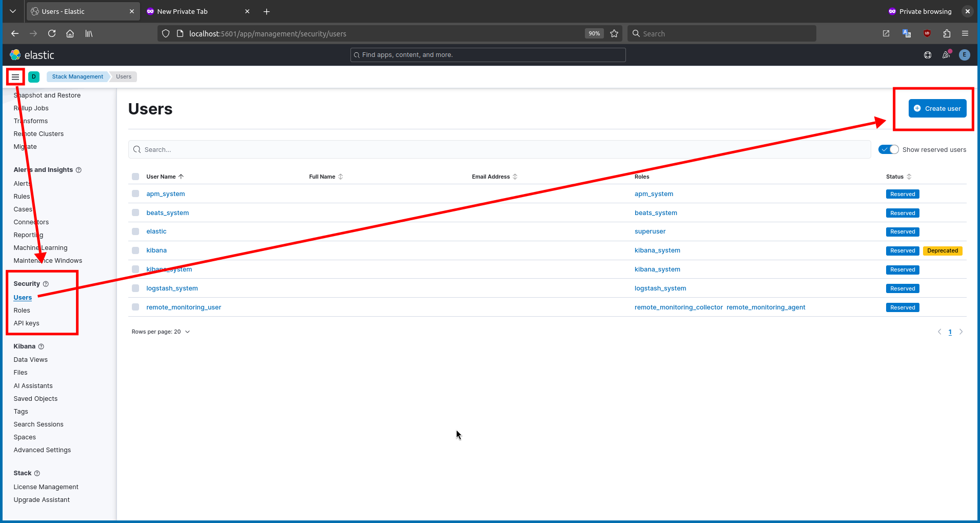
Task: Open Firefox library bookmarks icon
Action: 89,33
